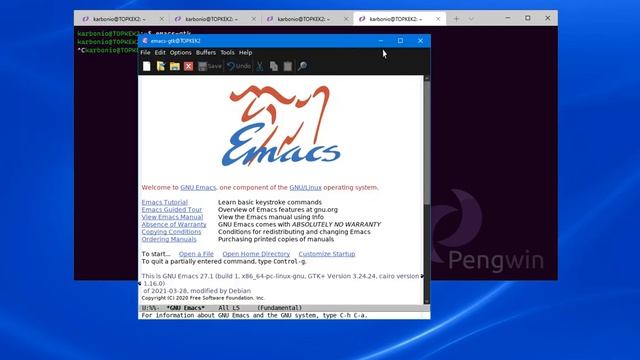Click the Open Home Directory link

256,254
